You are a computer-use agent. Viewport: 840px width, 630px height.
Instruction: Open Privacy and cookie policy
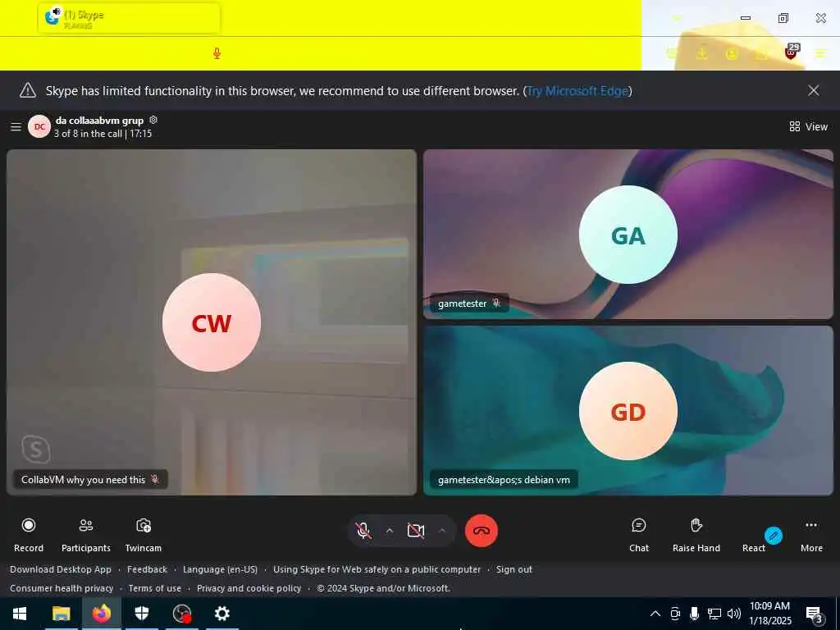pos(249,588)
